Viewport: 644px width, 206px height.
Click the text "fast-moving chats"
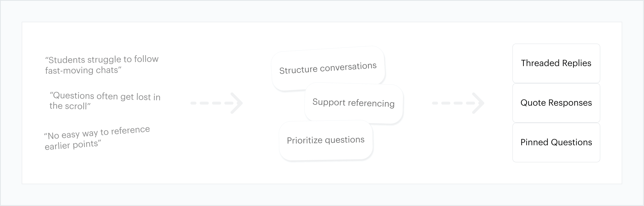point(82,70)
